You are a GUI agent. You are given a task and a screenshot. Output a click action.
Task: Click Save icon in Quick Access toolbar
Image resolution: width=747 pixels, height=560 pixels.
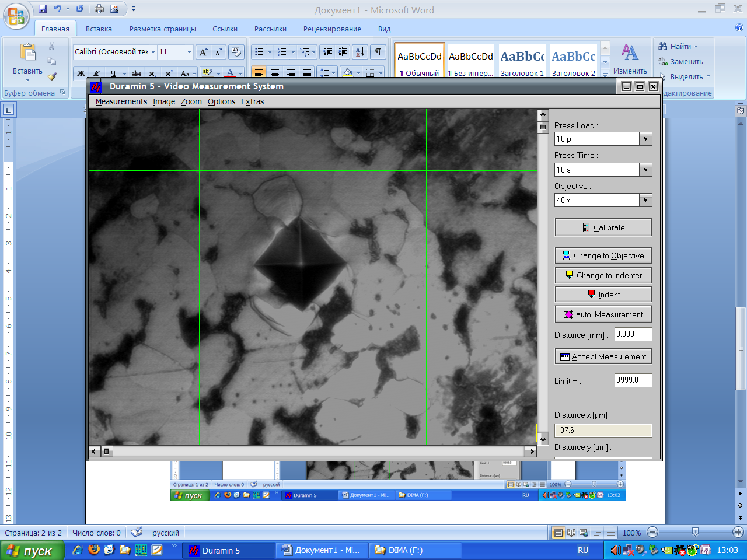point(43,9)
